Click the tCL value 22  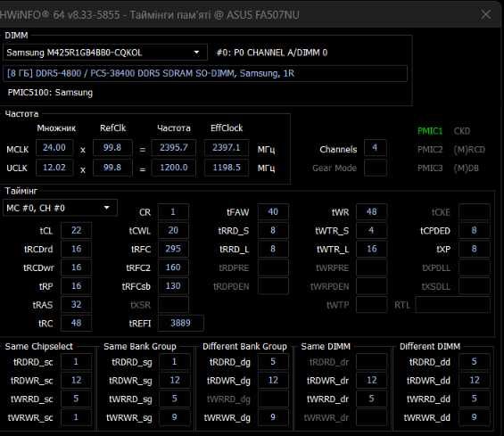point(76,230)
